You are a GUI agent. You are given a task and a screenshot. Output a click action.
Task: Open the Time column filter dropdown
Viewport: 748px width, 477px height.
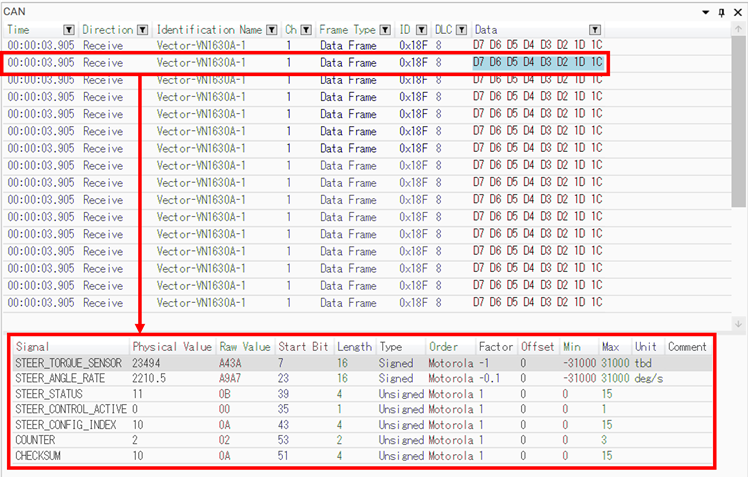coord(69,30)
